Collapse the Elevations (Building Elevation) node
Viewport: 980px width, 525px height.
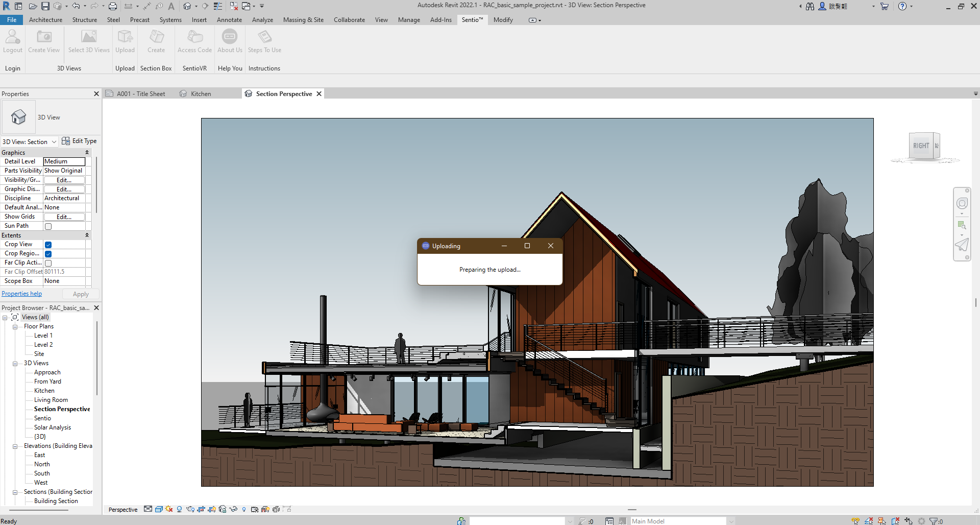point(15,446)
